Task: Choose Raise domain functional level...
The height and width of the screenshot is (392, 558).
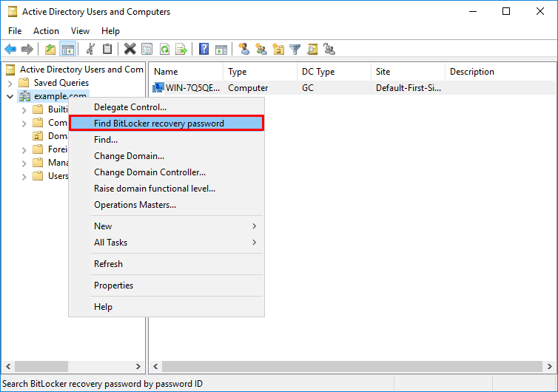Action: [167, 189]
